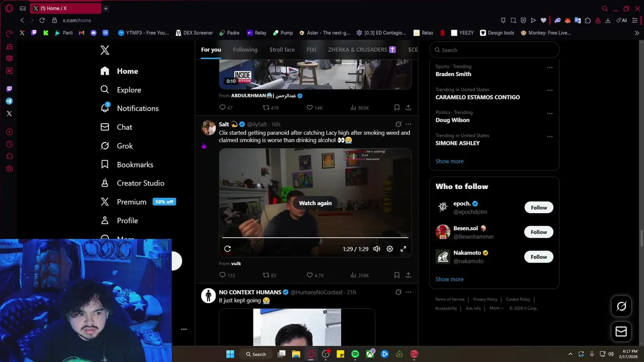Expand More footer links

tap(496, 308)
